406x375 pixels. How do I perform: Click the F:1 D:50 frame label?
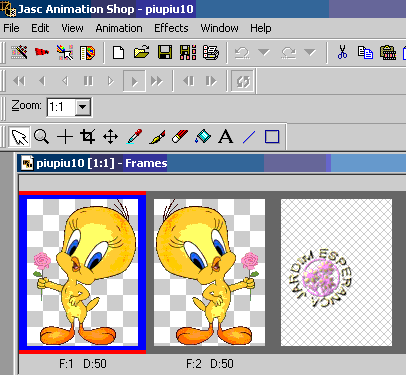coord(83,364)
